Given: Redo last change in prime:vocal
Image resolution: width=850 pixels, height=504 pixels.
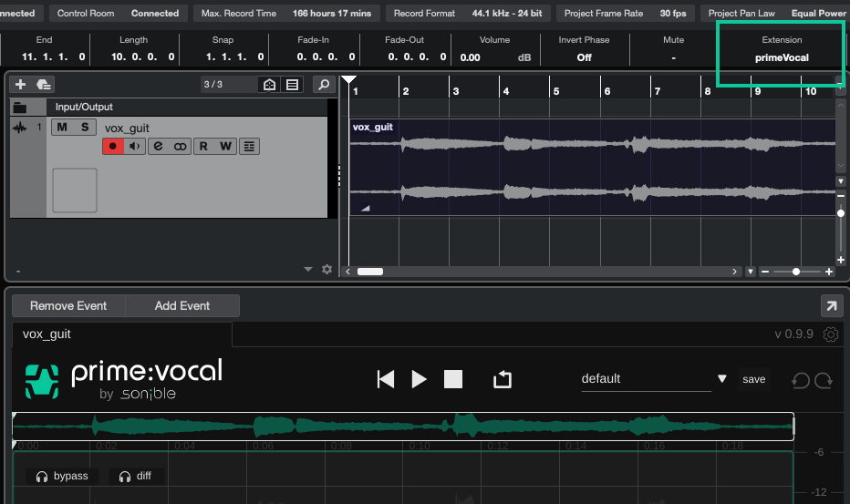Looking at the screenshot, I should pos(824,380).
